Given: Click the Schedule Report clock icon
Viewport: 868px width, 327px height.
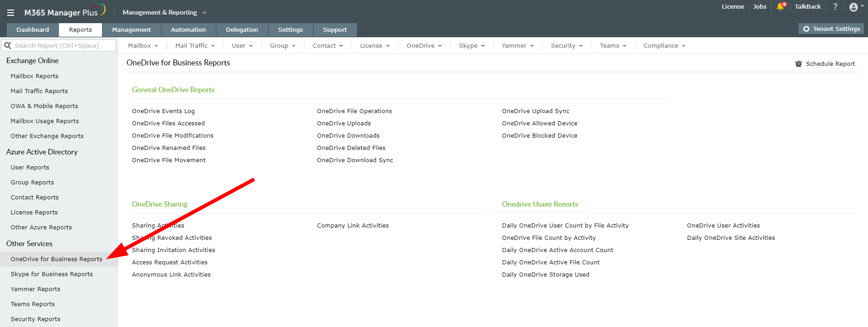Looking at the screenshot, I should coord(799,64).
